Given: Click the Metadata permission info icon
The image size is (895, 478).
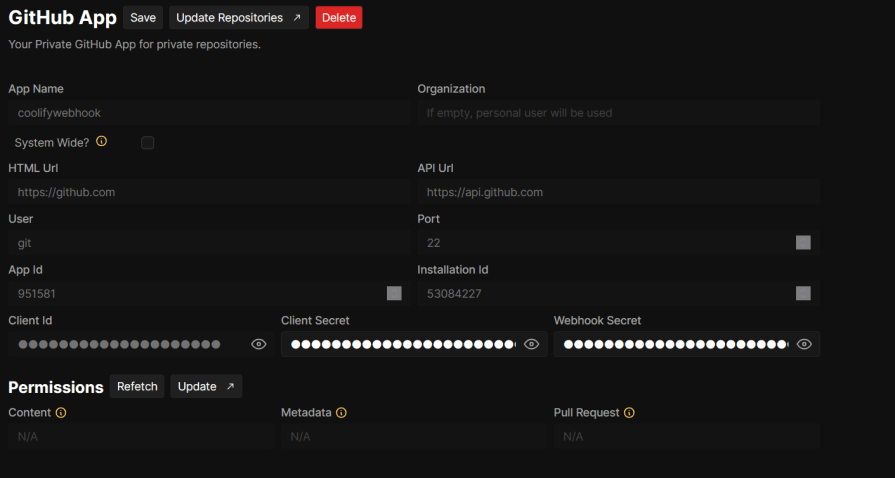Looking at the screenshot, I should [341, 412].
